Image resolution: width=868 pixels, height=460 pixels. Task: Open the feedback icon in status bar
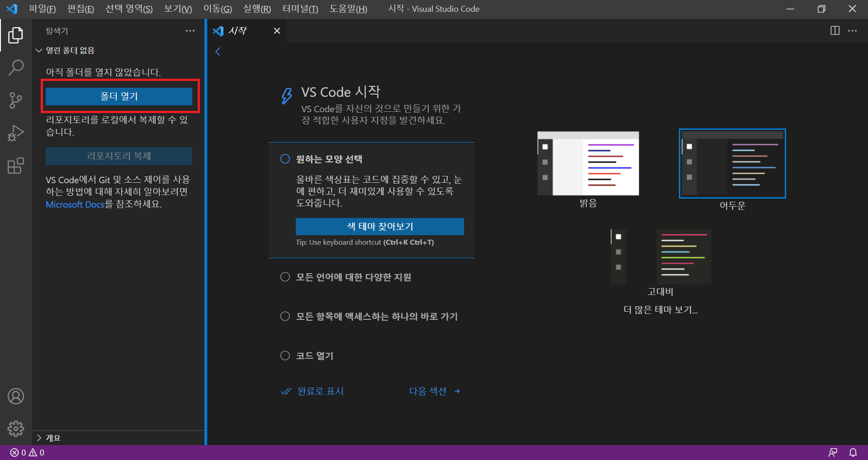(833, 452)
